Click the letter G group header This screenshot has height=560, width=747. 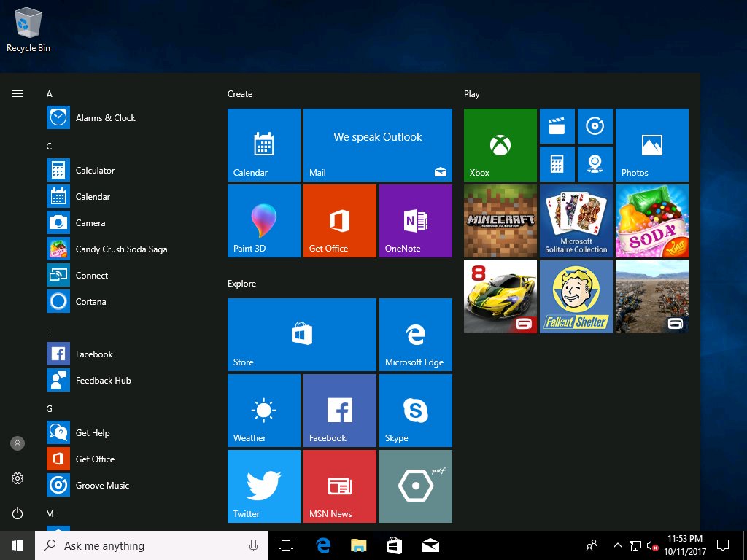coord(49,408)
